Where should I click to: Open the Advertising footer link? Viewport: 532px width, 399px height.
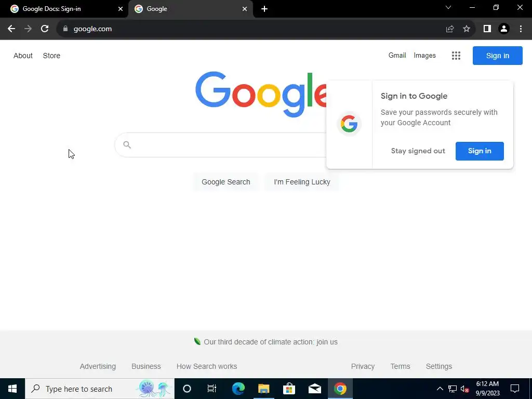(98, 366)
